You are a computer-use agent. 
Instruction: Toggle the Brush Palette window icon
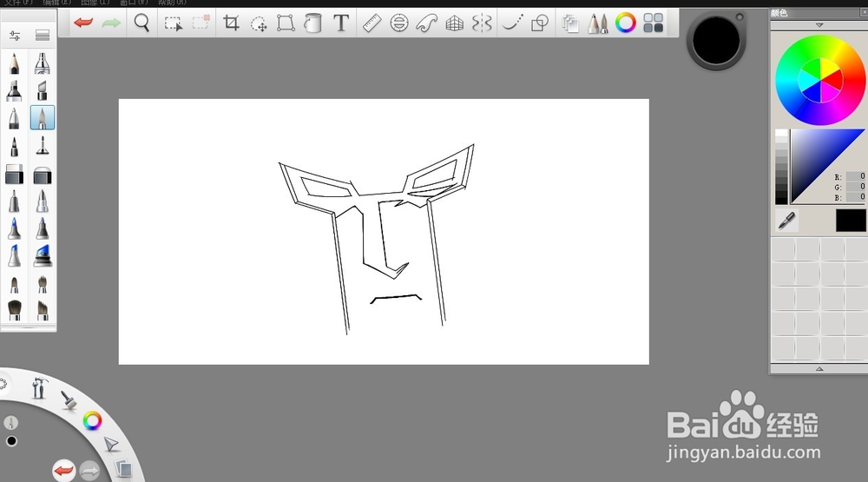click(x=598, y=23)
